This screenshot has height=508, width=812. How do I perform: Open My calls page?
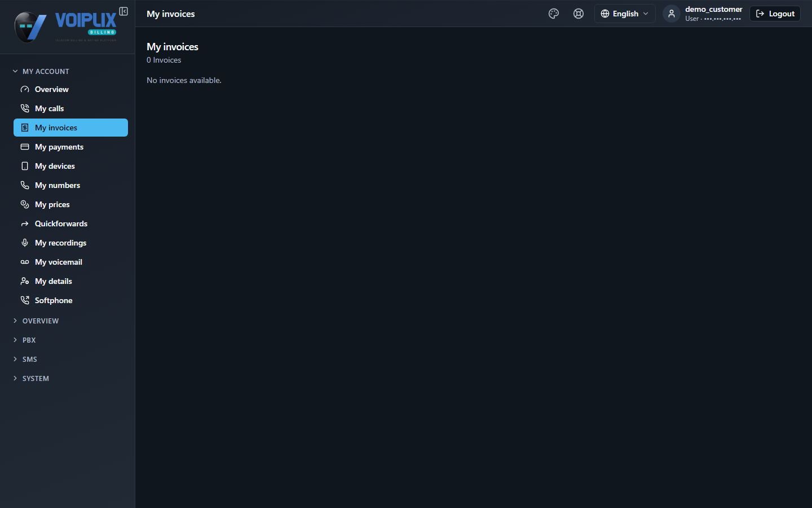pyautogui.click(x=70, y=108)
